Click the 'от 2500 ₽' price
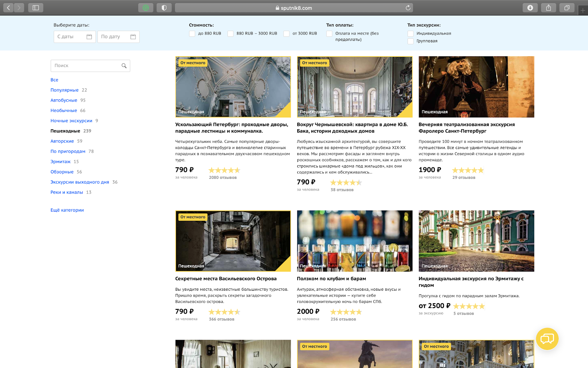The width and height of the screenshot is (588, 368). 434,306
